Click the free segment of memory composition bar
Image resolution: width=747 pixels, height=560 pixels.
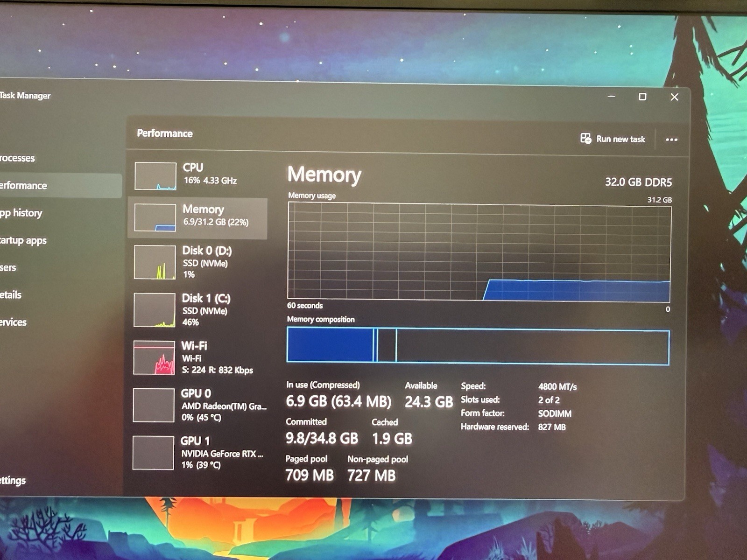tap(533, 347)
